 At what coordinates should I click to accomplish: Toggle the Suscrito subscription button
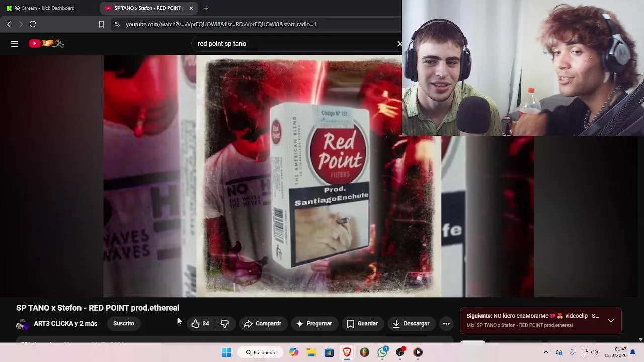[x=124, y=324]
